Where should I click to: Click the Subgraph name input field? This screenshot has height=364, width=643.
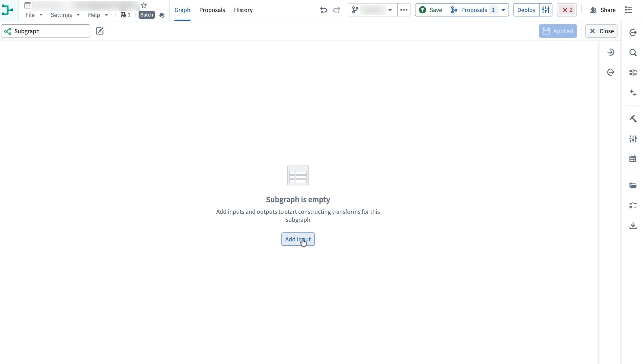coord(45,31)
